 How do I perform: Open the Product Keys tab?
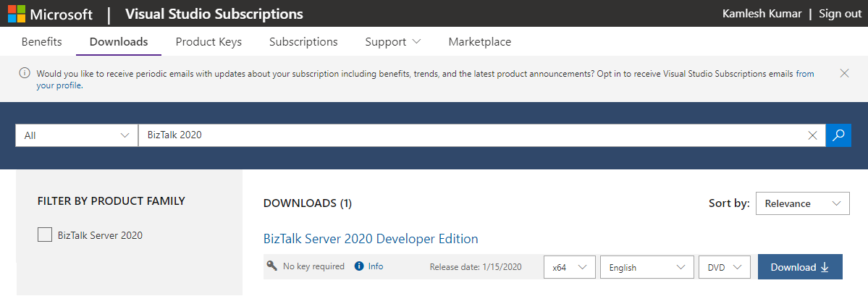point(208,42)
